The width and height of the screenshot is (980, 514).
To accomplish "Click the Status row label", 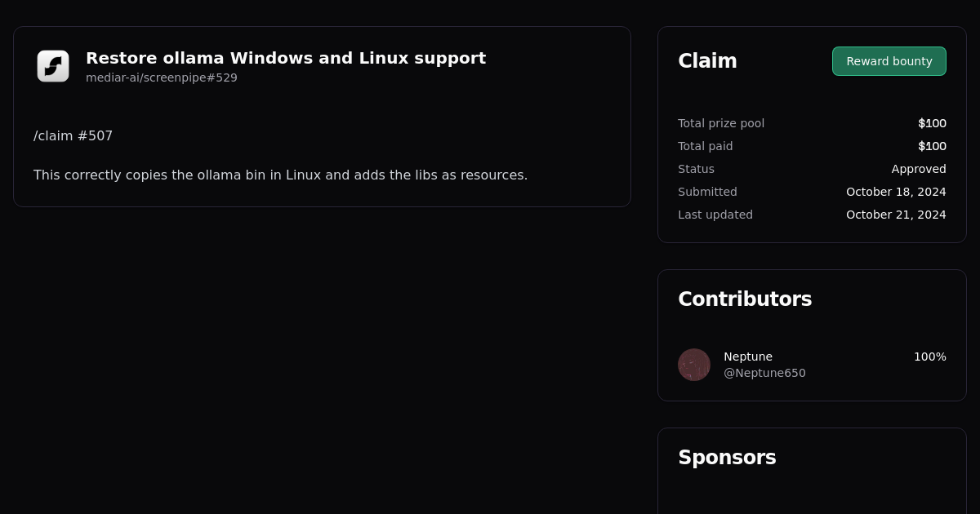I will (696, 169).
